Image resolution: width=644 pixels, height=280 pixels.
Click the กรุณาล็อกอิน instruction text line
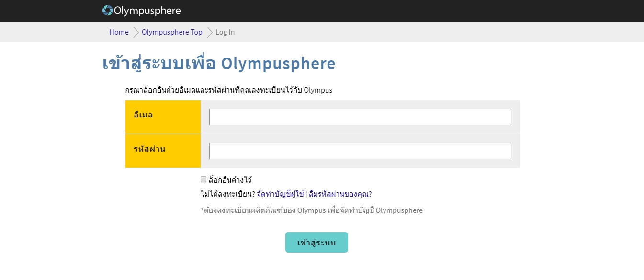[228, 90]
